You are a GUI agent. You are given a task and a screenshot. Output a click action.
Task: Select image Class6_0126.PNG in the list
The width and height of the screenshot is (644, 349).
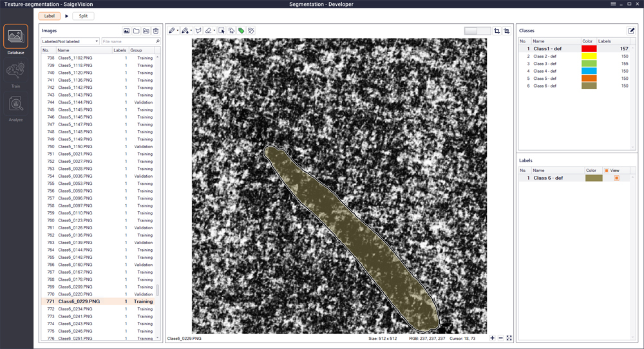[98, 228]
